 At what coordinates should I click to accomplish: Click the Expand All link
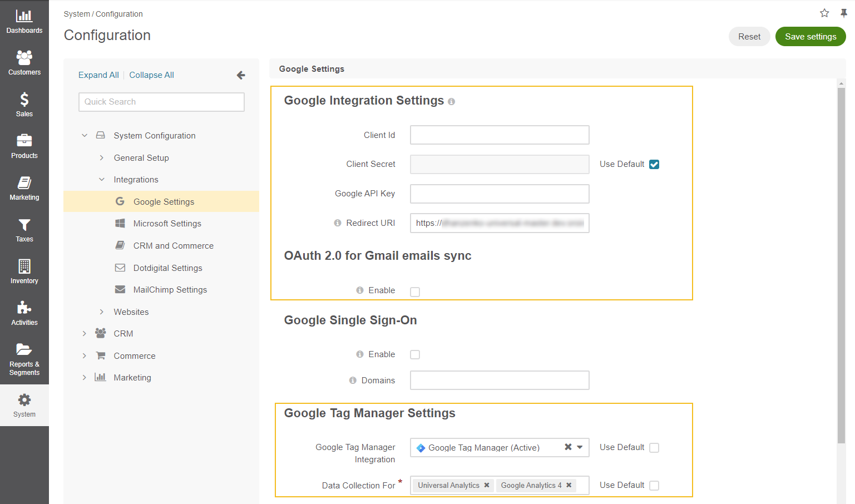click(x=98, y=75)
